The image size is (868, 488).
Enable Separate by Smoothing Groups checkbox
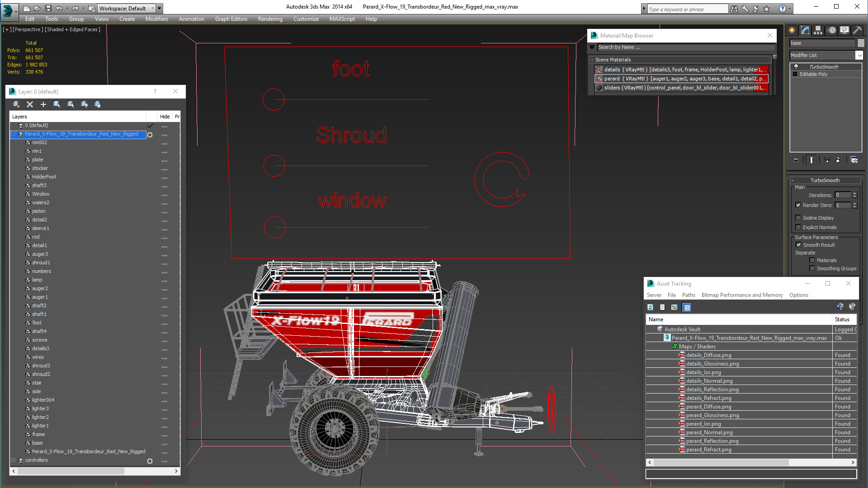pos(812,268)
